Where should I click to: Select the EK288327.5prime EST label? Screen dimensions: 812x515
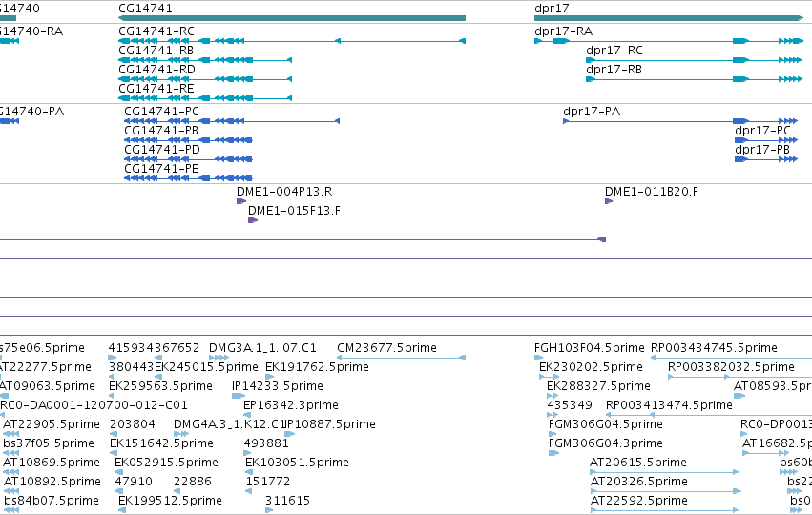click(598, 386)
